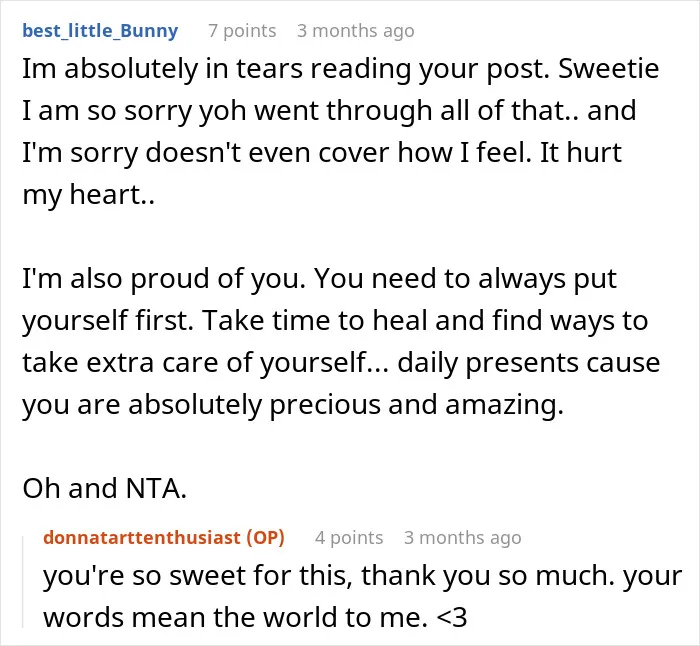Screen dimensions: 700x646
Task: Click the line starting "I am so sorry yoh"
Action: pyautogui.click(x=329, y=111)
